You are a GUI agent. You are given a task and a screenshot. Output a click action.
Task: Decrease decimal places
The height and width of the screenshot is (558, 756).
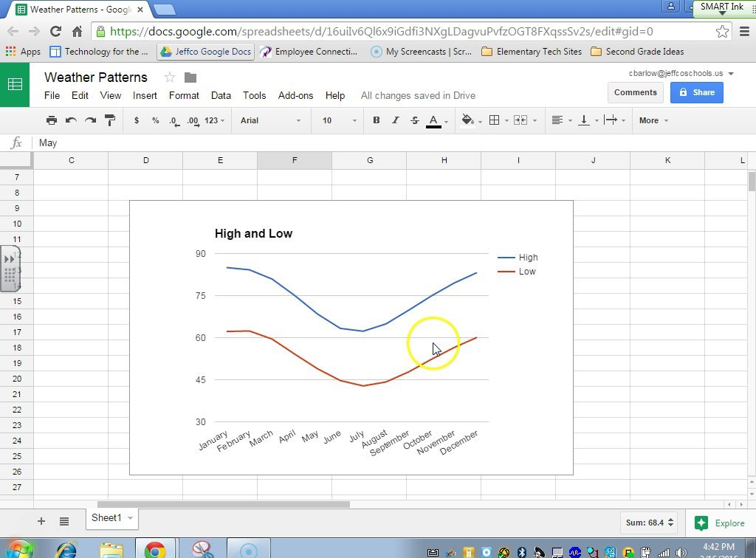176,120
